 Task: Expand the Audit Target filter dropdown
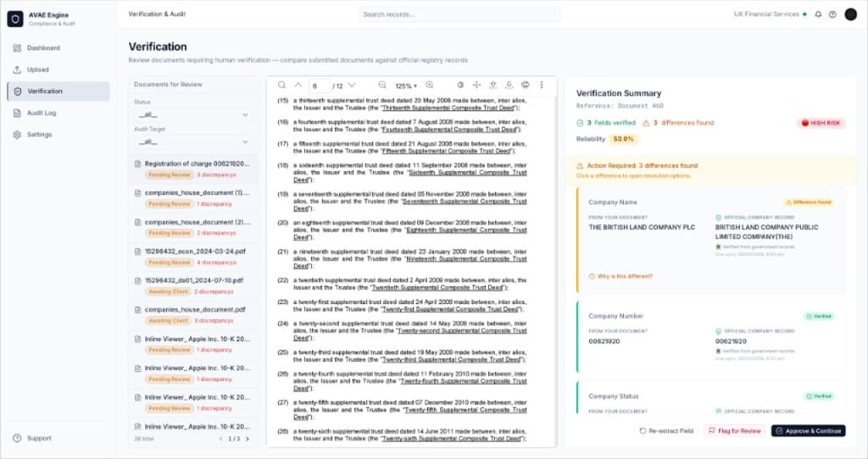pos(192,141)
